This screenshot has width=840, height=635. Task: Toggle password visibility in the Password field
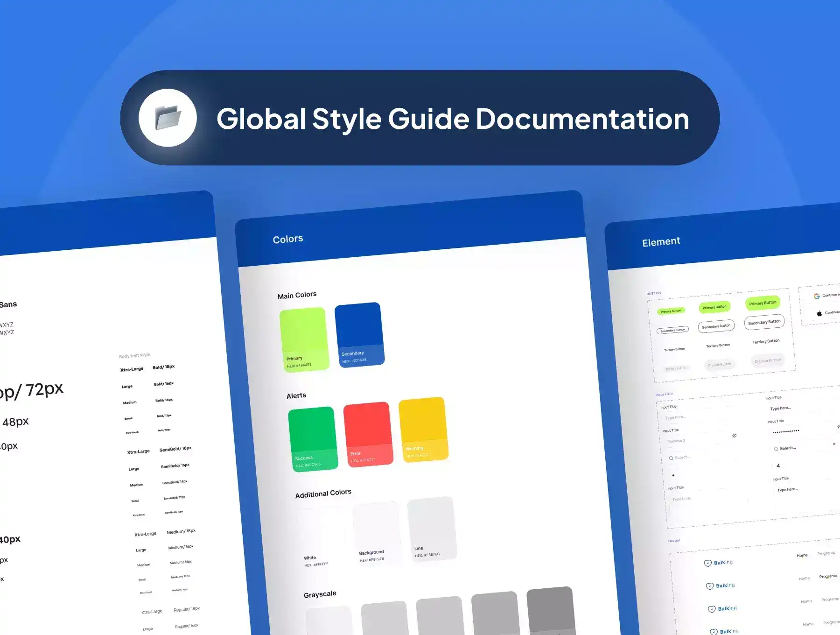click(x=734, y=436)
